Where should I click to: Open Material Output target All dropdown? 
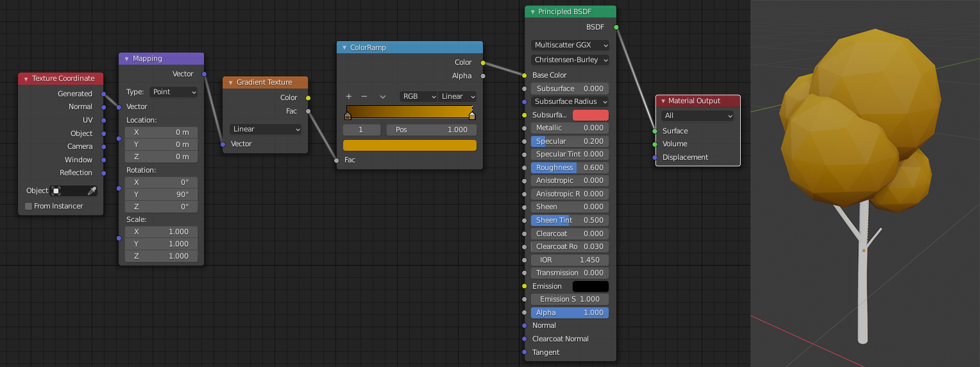pos(698,115)
